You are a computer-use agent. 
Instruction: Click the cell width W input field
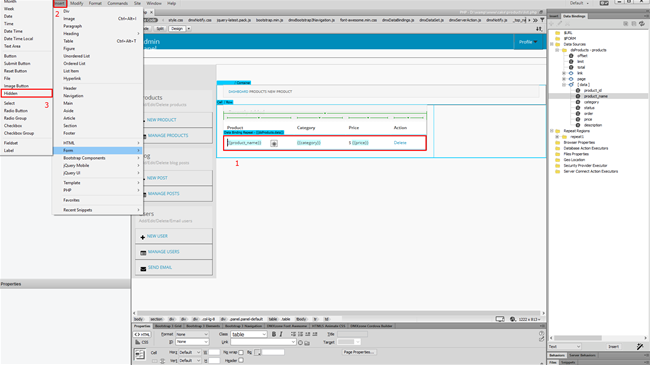click(x=214, y=353)
